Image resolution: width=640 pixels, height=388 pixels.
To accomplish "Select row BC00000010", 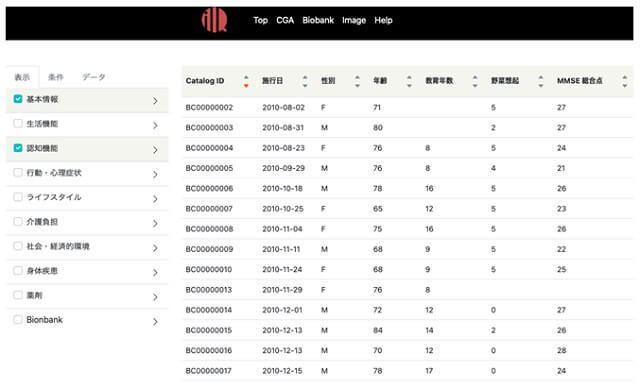I will click(x=407, y=269).
